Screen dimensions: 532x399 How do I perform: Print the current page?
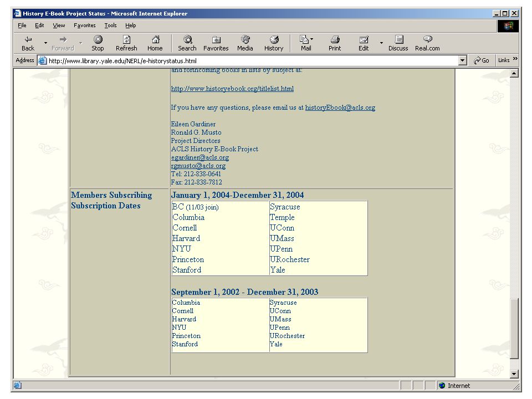pos(335,43)
